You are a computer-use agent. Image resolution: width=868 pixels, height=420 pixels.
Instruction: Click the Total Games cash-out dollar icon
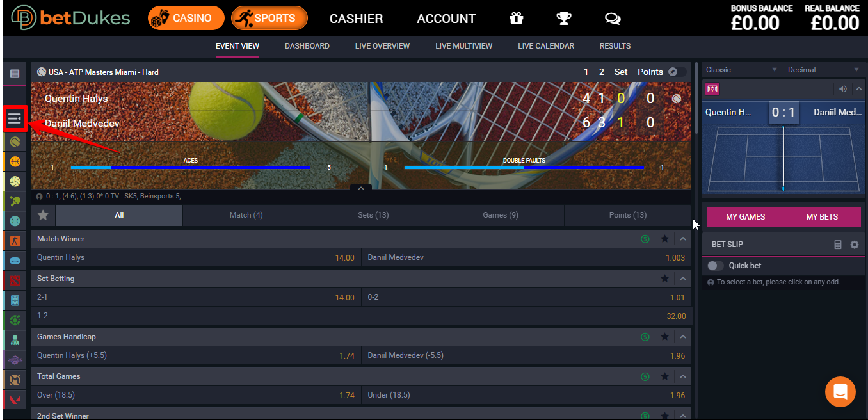[645, 376]
